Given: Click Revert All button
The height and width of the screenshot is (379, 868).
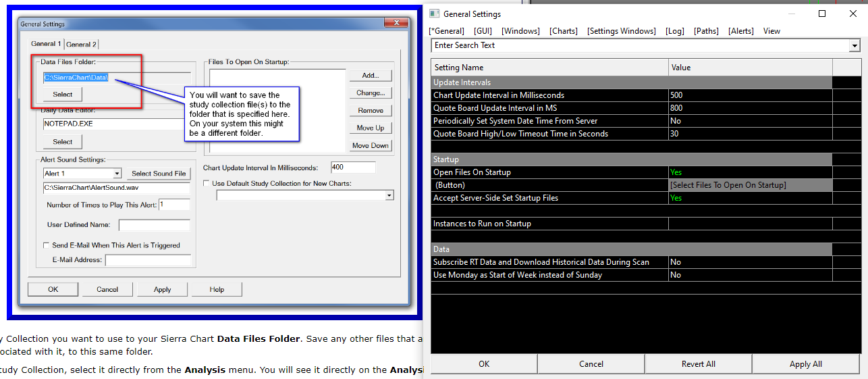Looking at the screenshot, I should pyautogui.click(x=699, y=363).
